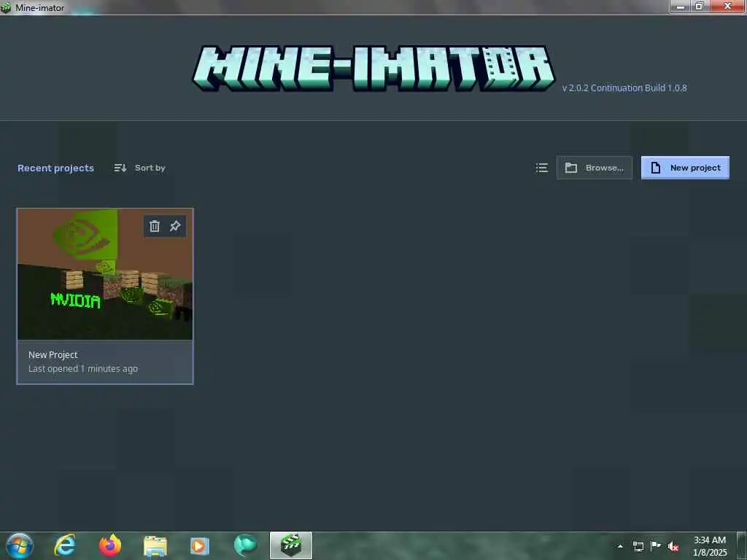This screenshot has width=747, height=560.
Task: Restore down the Mine-imator window
Action: click(x=700, y=6)
